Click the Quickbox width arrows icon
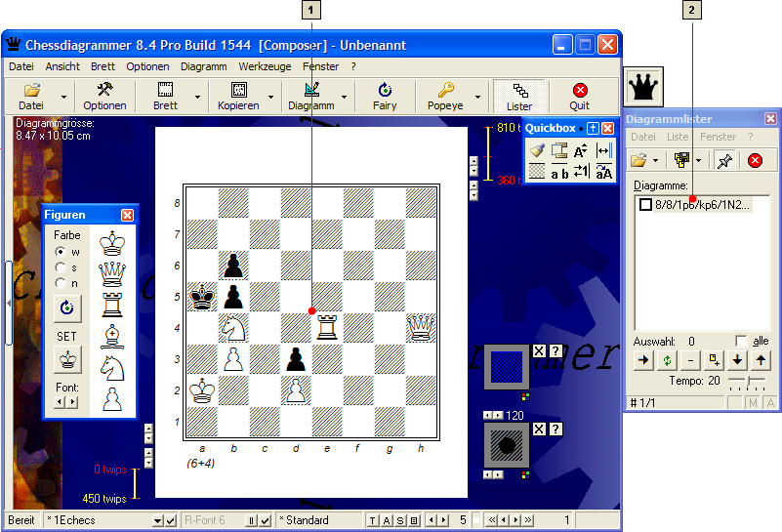782x532 pixels. click(603, 150)
